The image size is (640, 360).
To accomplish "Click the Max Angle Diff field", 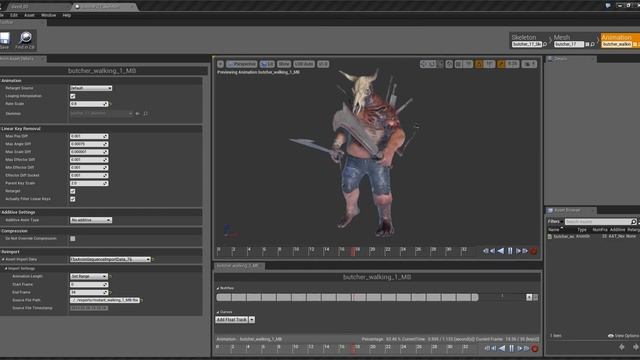I will (x=89, y=144).
